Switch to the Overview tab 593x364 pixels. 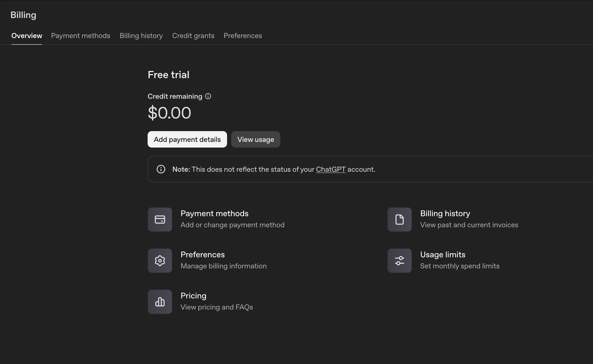27,36
